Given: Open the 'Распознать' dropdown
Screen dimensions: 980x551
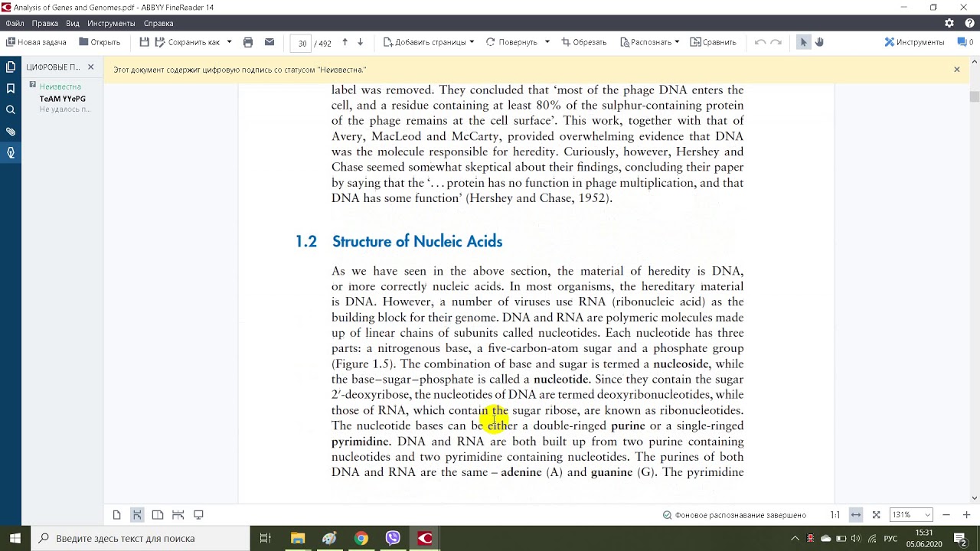Looking at the screenshot, I should click(650, 42).
